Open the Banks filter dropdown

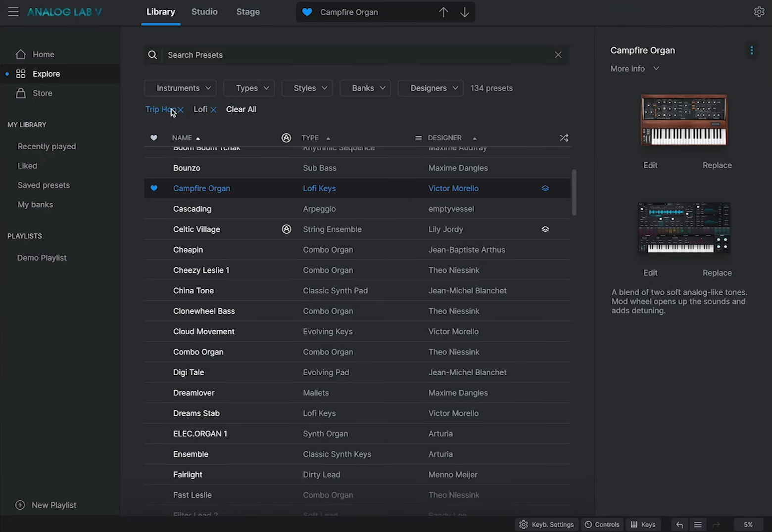[365, 88]
